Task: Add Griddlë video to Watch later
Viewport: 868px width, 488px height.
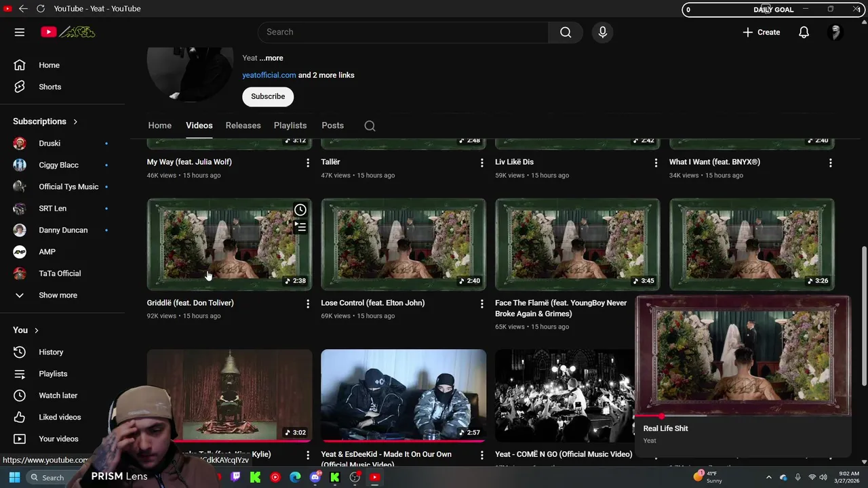Action: (300, 210)
